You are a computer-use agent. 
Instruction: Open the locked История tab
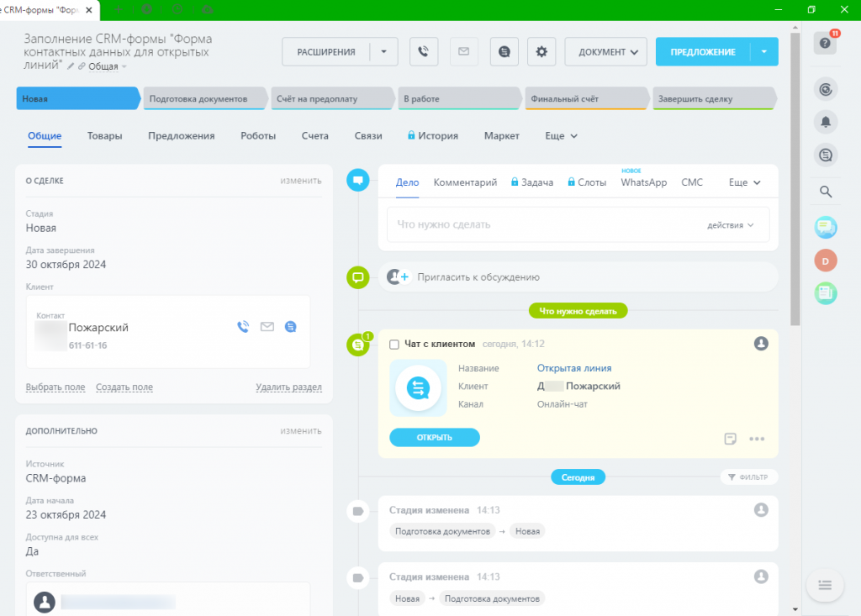433,135
